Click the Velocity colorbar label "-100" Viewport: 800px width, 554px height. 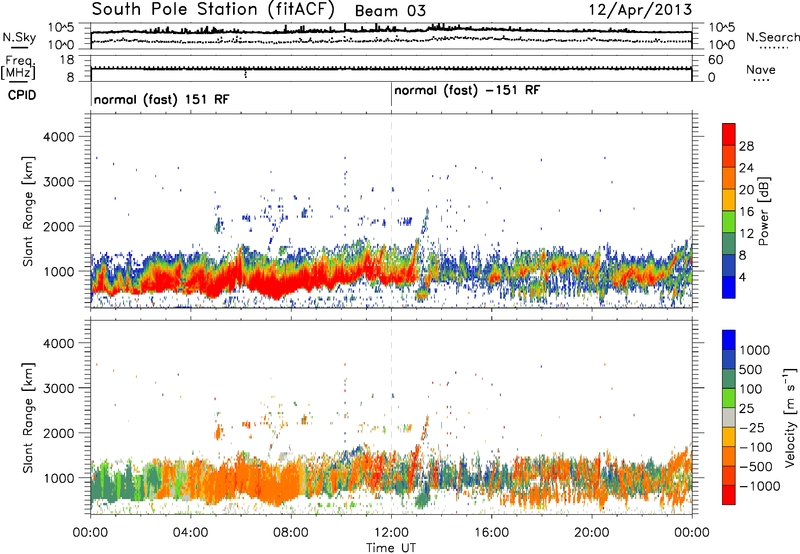[758, 447]
